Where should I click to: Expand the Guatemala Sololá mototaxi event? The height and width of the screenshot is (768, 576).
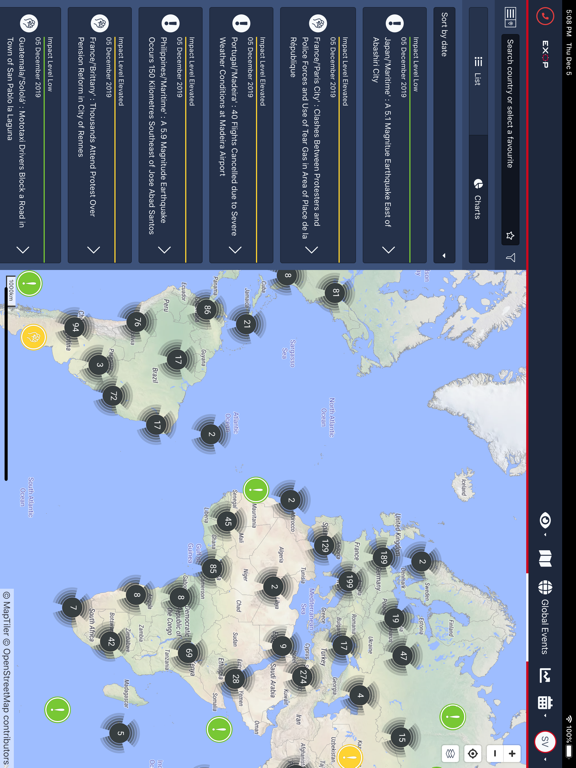coord(23,250)
